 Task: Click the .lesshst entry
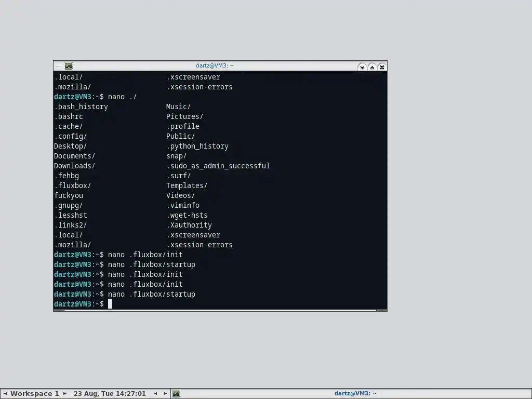pyautogui.click(x=71, y=215)
